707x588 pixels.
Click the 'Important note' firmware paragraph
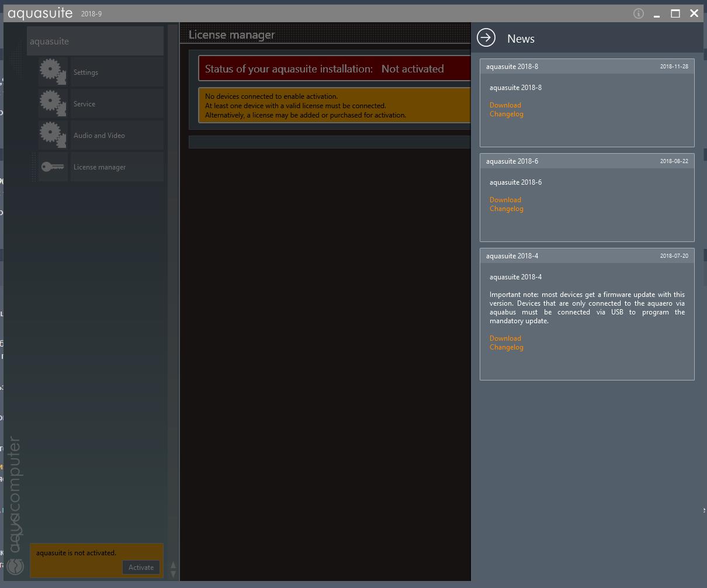click(587, 307)
